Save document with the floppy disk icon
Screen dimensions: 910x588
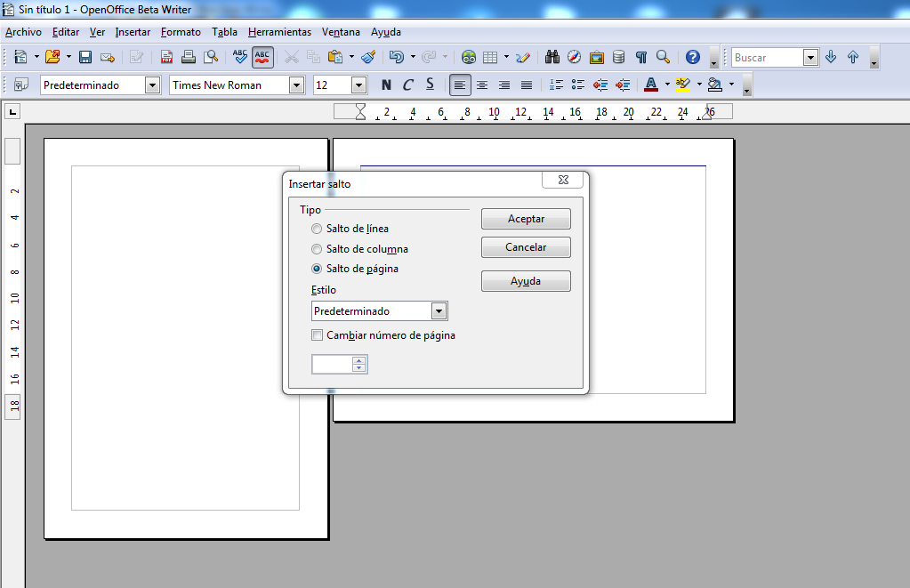[x=85, y=57]
